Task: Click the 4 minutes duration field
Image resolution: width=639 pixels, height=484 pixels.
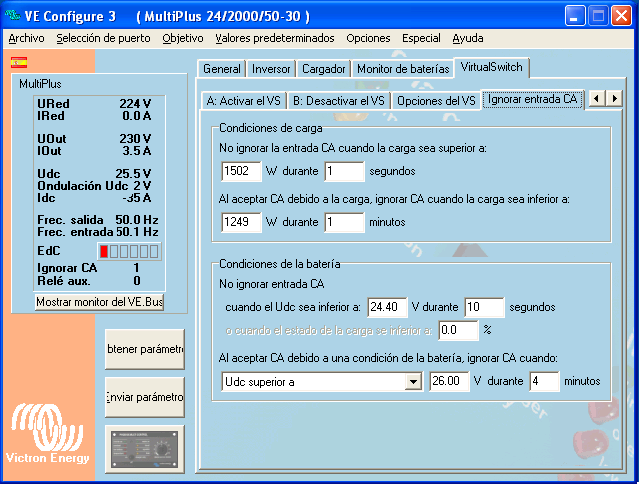Action: [x=544, y=381]
